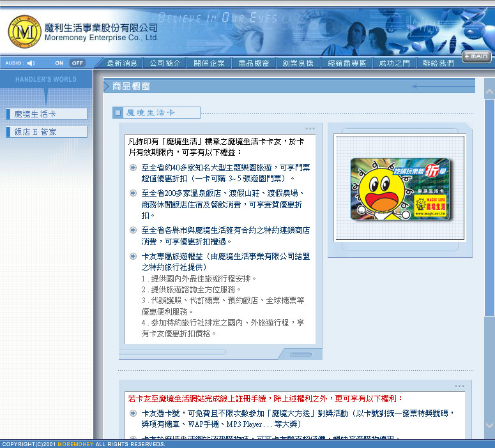
Task: Click the 商品櫥窗 section header title
Action: point(131,86)
